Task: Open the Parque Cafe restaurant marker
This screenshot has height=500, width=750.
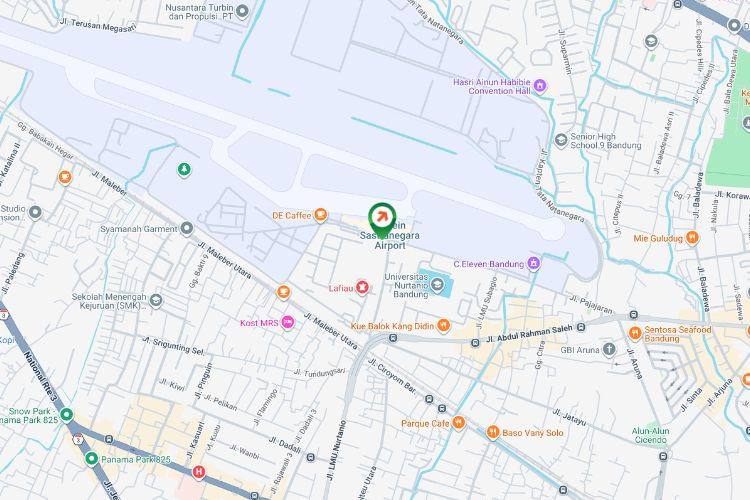Action: 458,422
